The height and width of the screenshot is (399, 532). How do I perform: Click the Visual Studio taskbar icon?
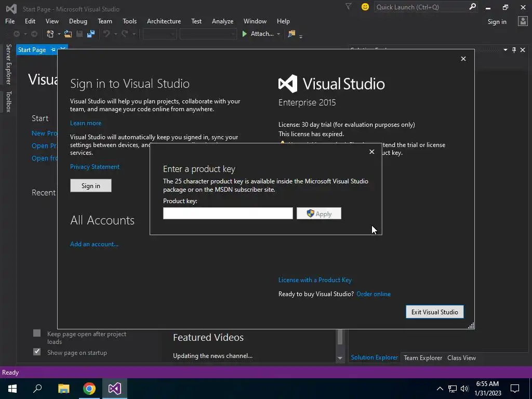[x=115, y=389]
